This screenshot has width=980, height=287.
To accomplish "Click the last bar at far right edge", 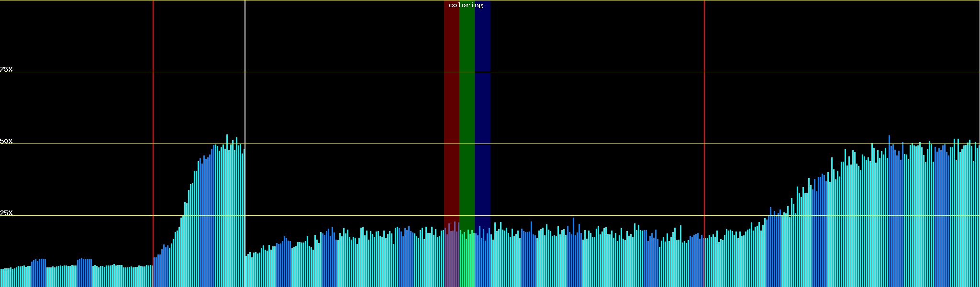I will coord(979,215).
